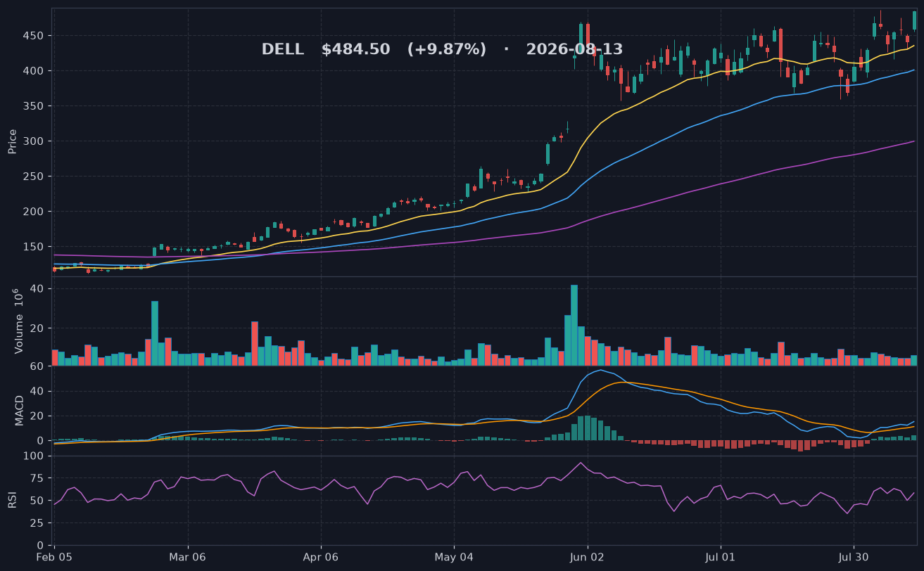Click the 200 price tick label
924x571 pixels.
(34, 212)
